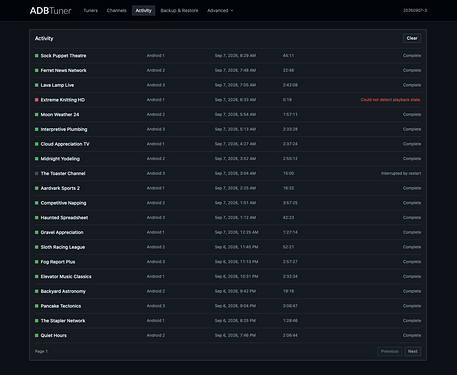Select the Midnight Yodeling channel name
The height and width of the screenshot is (375, 457).
tap(60, 159)
